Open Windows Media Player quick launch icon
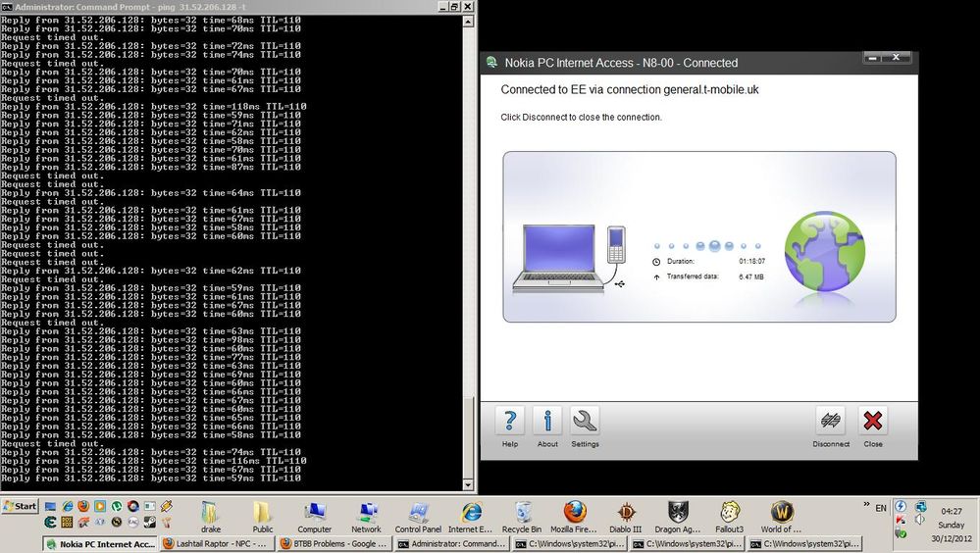Screen dimensions: 980x553 coord(100,506)
